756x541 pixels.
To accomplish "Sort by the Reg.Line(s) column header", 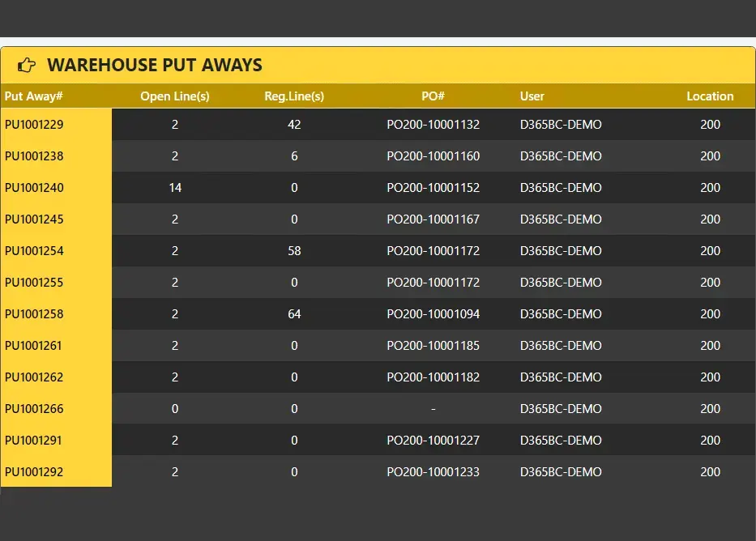I will [x=294, y=96].
